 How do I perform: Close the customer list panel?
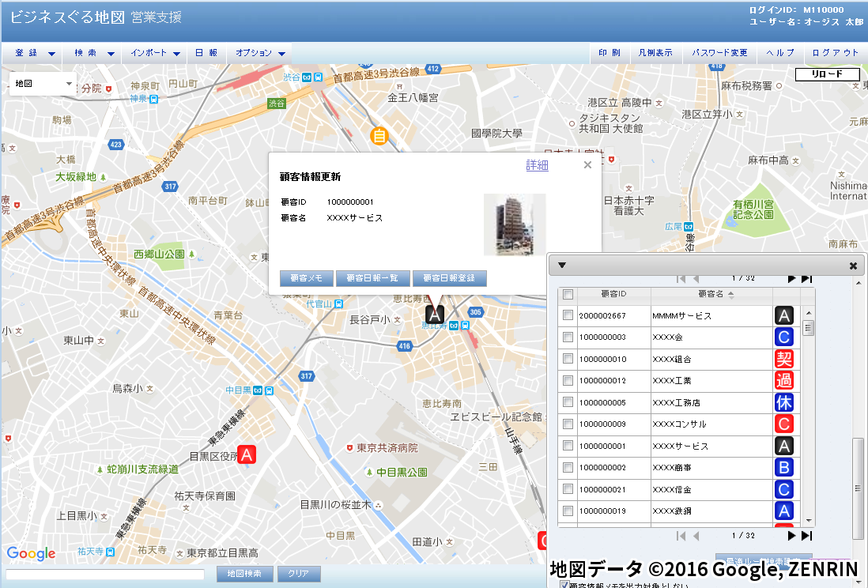(x=853, y=266)
